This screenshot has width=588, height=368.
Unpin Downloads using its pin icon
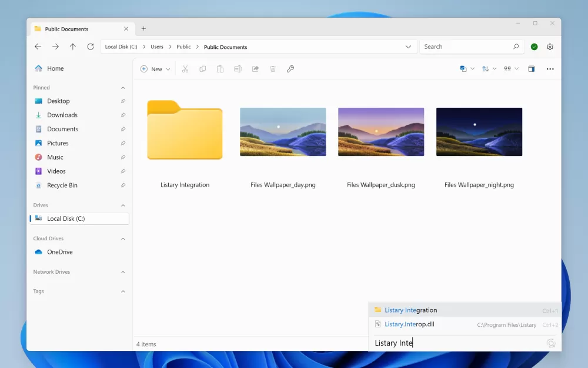tap(123, 115)
